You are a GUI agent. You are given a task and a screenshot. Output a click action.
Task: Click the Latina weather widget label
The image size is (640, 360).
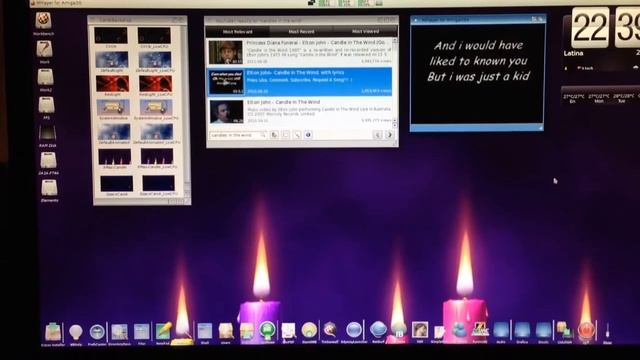click(x=573, y=53)
